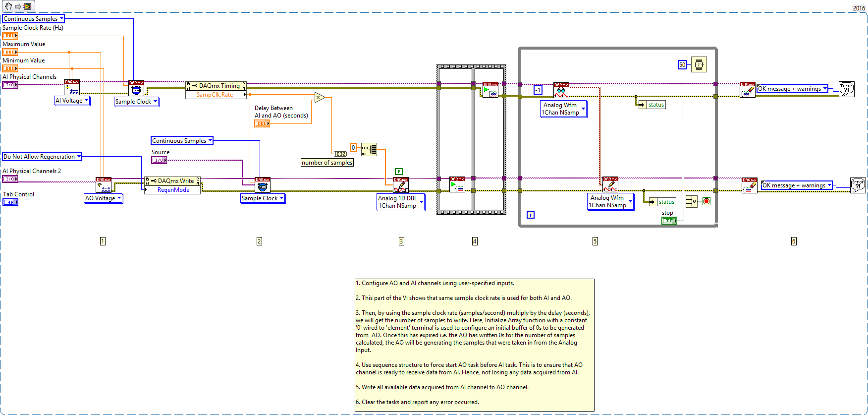Toggle the stop boolean terminal
The width and height of the screenshot is (868, 415).
(x=669, y=221)
